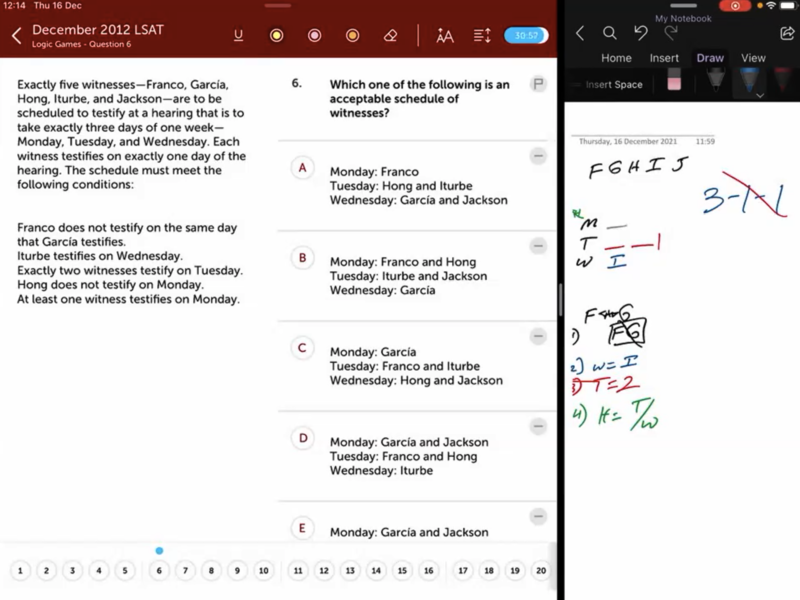Eliminate answer B with minus button
Screen dimensions: 800x600
(538, 246)
